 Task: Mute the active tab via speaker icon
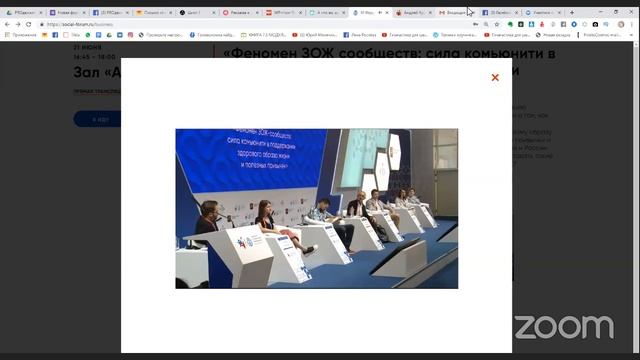point(380,13)
